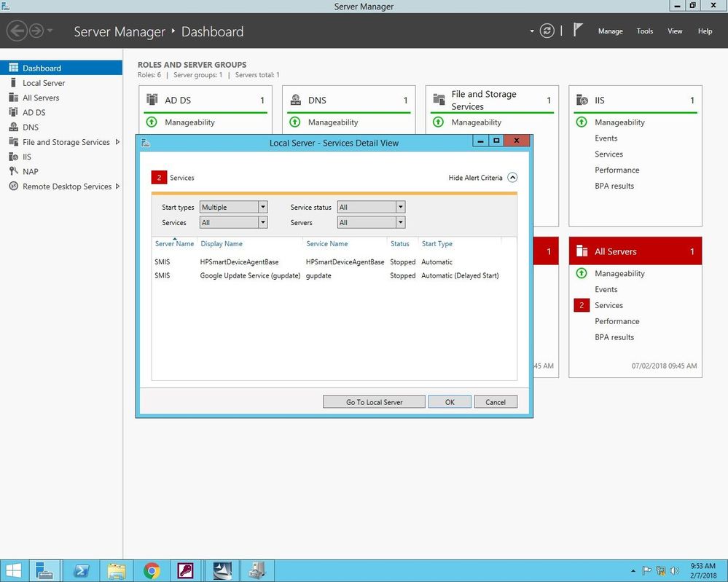This screenshot has height=582, width=728.
Task: Sort by Server Name column header
Action: click(x=175, y=244)
